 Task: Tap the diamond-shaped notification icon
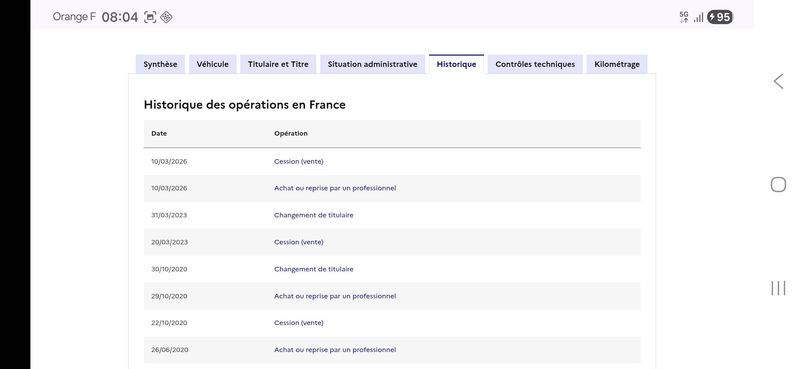tap(166, 17)
